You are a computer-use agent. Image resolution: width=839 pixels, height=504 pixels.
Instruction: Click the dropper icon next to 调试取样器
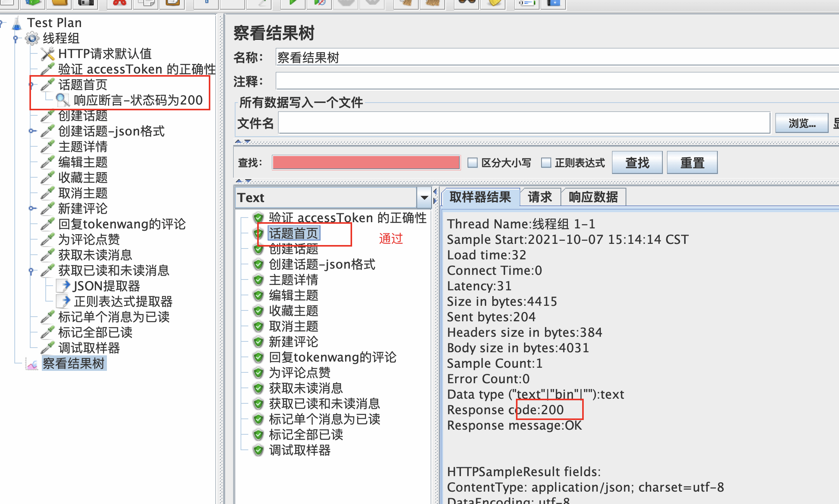48,348
